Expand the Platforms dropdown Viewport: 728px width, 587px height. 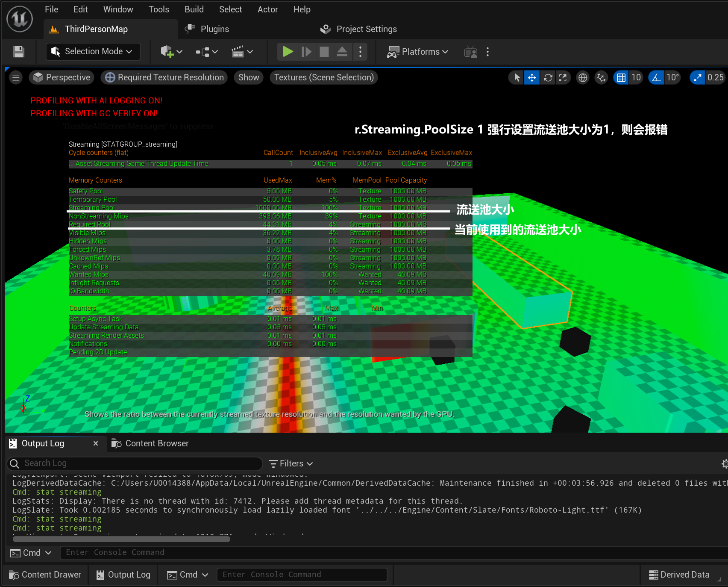(x=418, y=52)
